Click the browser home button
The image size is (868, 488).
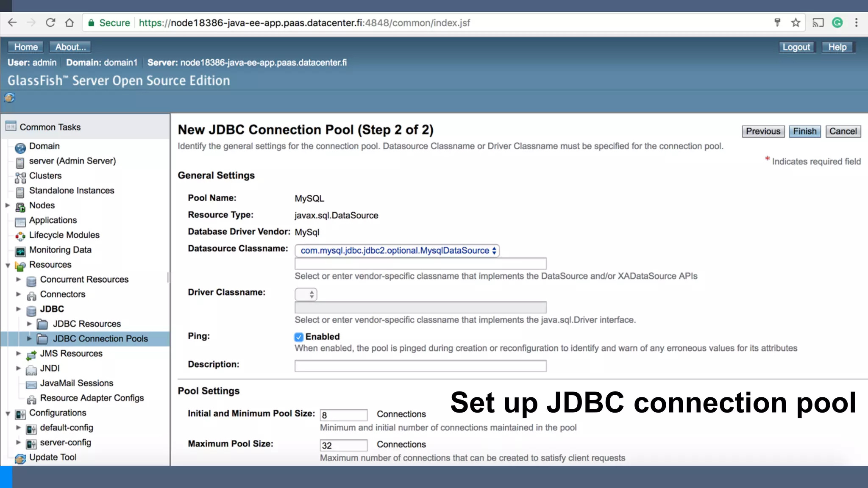click(70, 22)
